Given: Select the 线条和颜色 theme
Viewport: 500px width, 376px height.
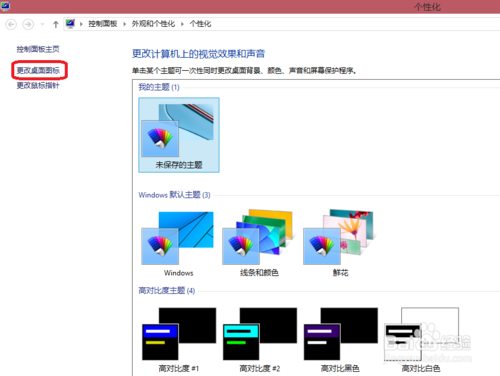Looking at the screenshot, I should [x=259, y=243].
